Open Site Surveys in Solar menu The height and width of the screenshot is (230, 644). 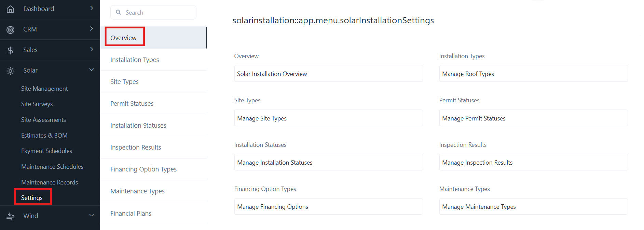point(37,104)
